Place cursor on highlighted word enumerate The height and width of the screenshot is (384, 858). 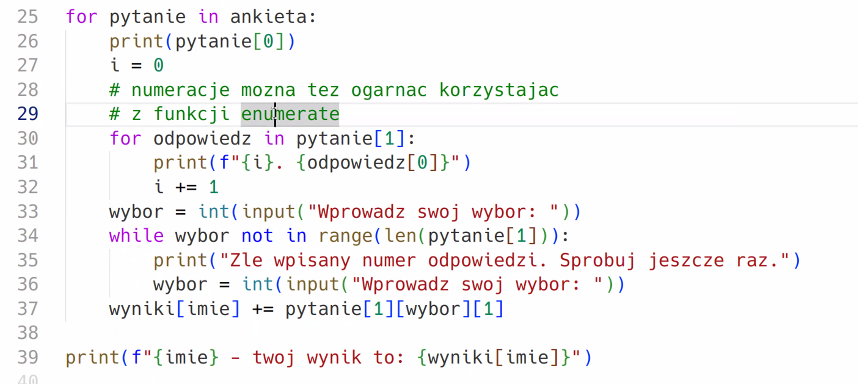point(290,114)
